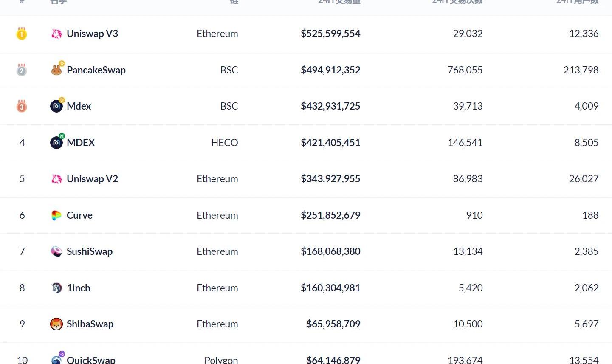612x364 pixels.
Task: Click the 1inch name text
Action: coord(79,288)
